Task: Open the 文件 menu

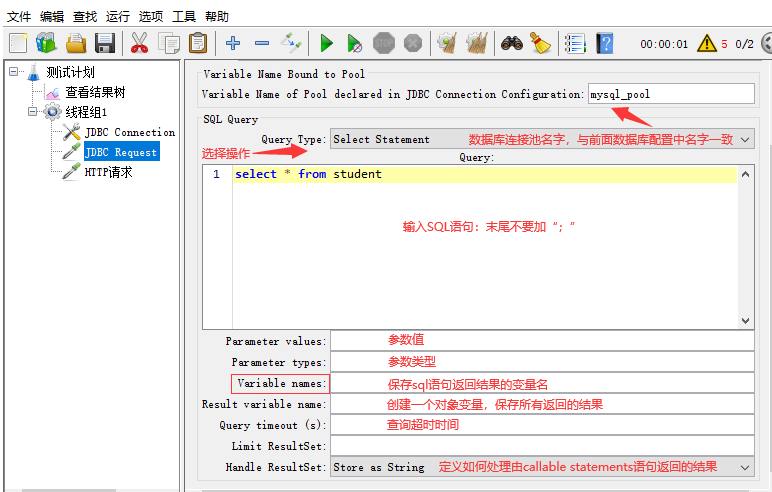Action: click(x=19, y=16)
